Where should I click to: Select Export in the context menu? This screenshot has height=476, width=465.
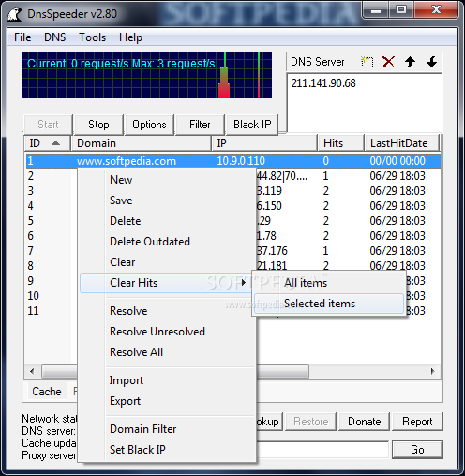click(x=125, y=401)
